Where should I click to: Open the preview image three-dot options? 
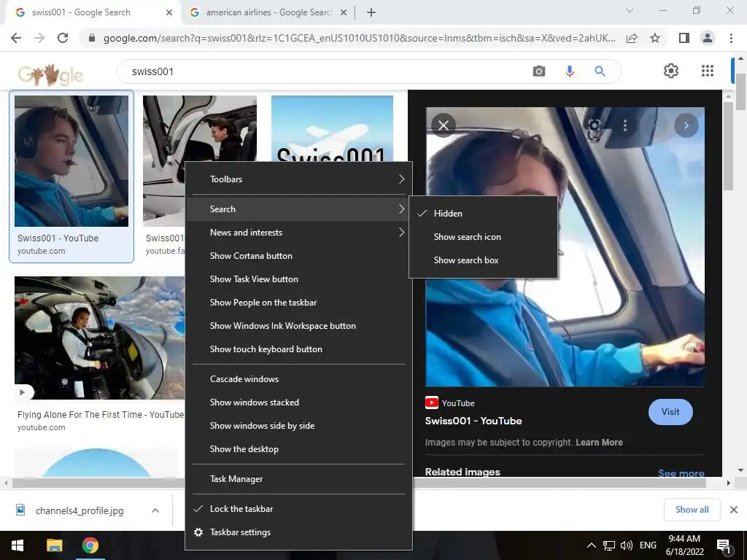point(625,125)
